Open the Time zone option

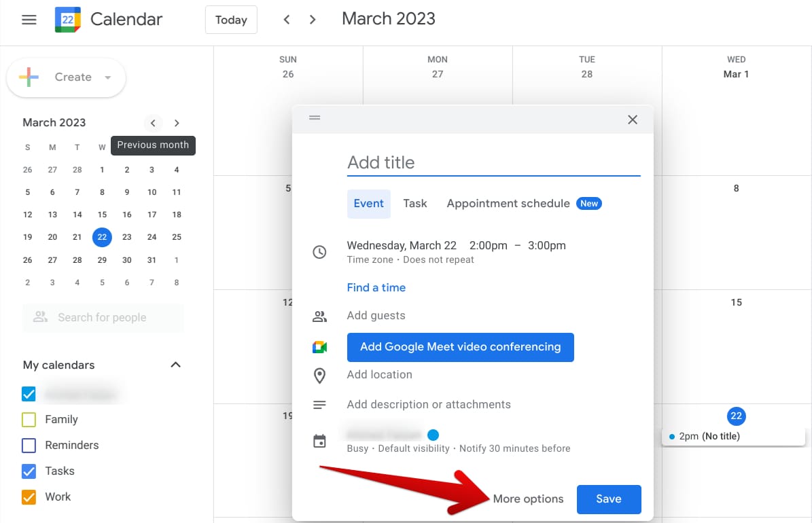(370, 260)
